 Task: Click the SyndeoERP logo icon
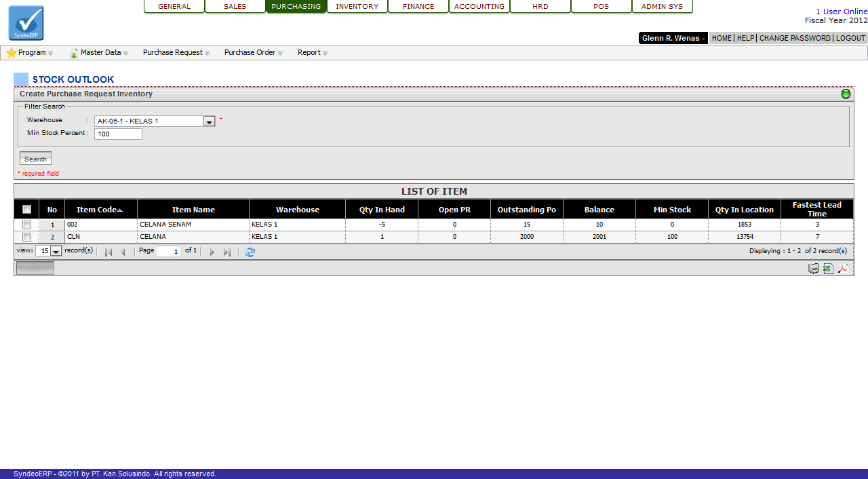[26, 23]
